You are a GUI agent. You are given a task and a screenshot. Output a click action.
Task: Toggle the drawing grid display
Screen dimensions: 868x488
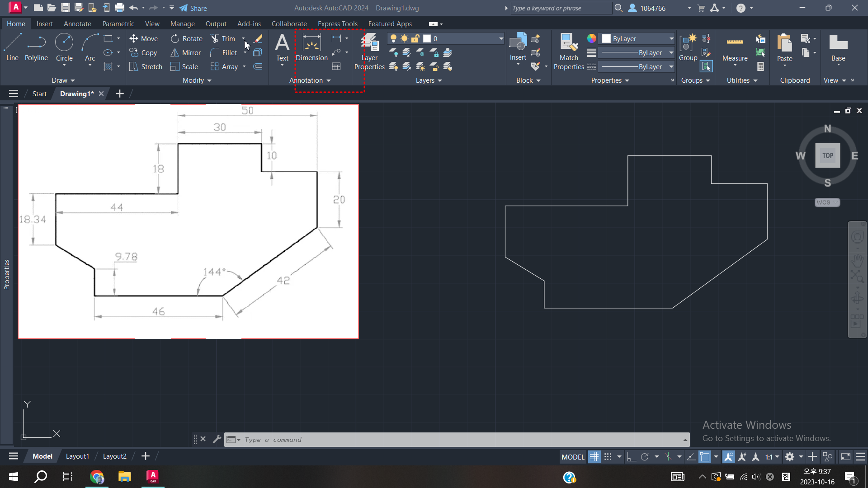[594, 457]
